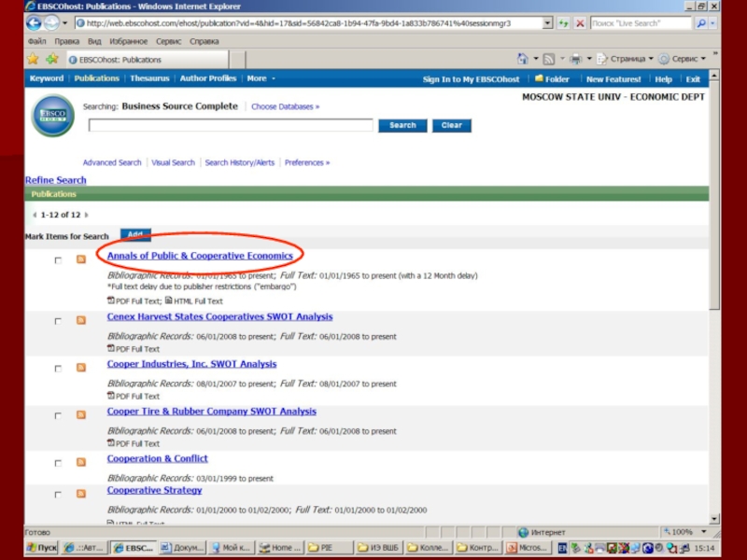Click the Sign In to My EBSCOhost link
The image size is (747, 560).
tap(471, 79)
